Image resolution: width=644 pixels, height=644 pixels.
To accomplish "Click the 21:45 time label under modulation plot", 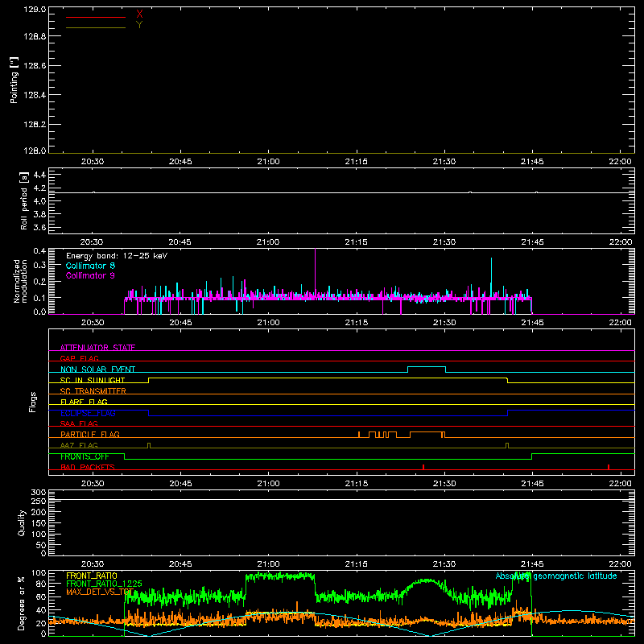I will (x=532, y=323).
